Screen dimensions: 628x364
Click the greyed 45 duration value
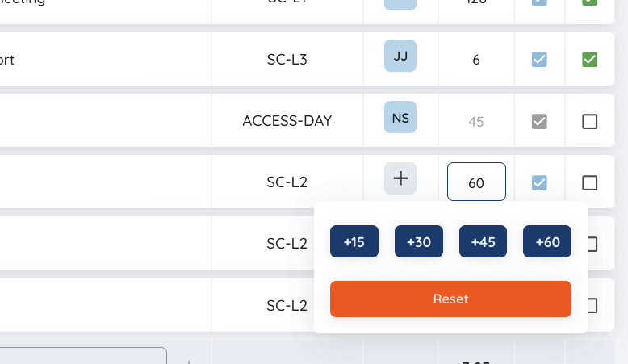[476, 121]
